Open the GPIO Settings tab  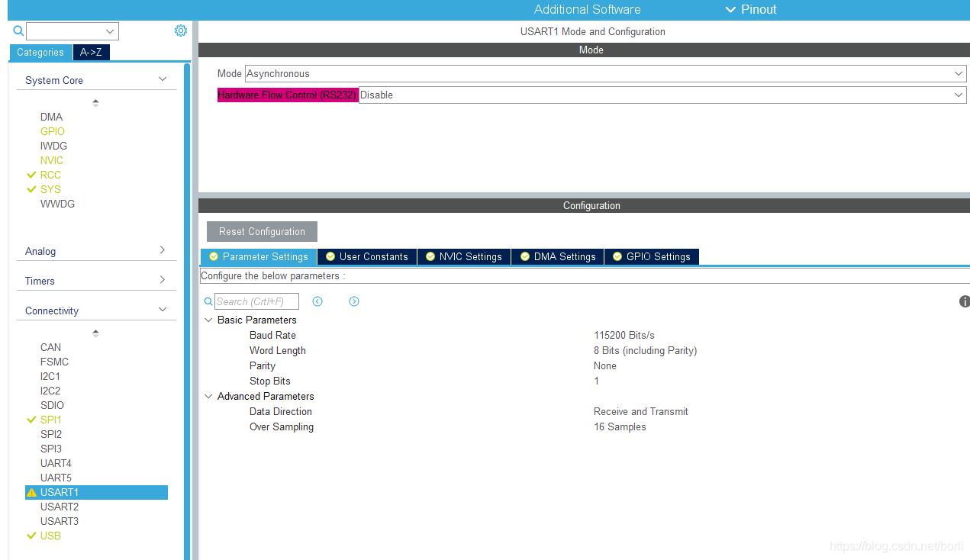tap(652, 256)
